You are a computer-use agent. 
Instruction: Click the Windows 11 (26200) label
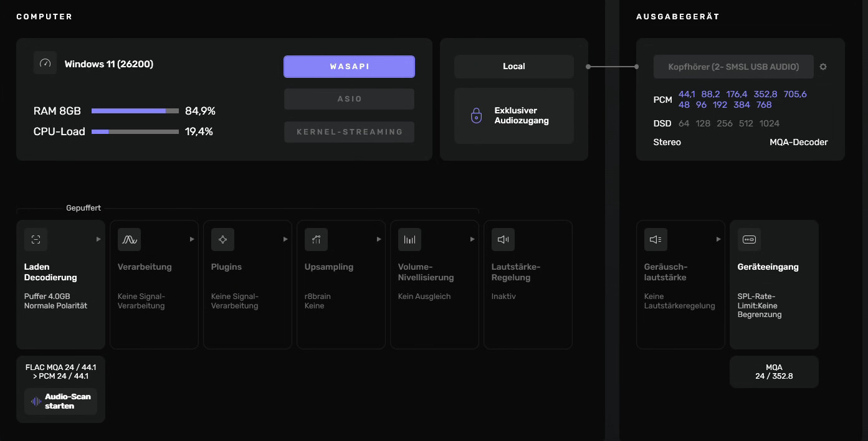(x=109, y=64)
